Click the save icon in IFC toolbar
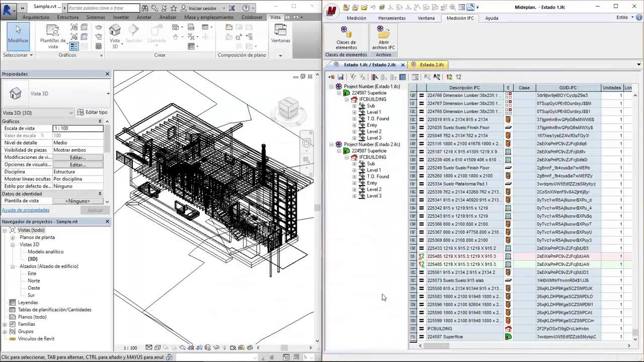Image resolution: width=644 pixels, height=362 pixels. 341,77
